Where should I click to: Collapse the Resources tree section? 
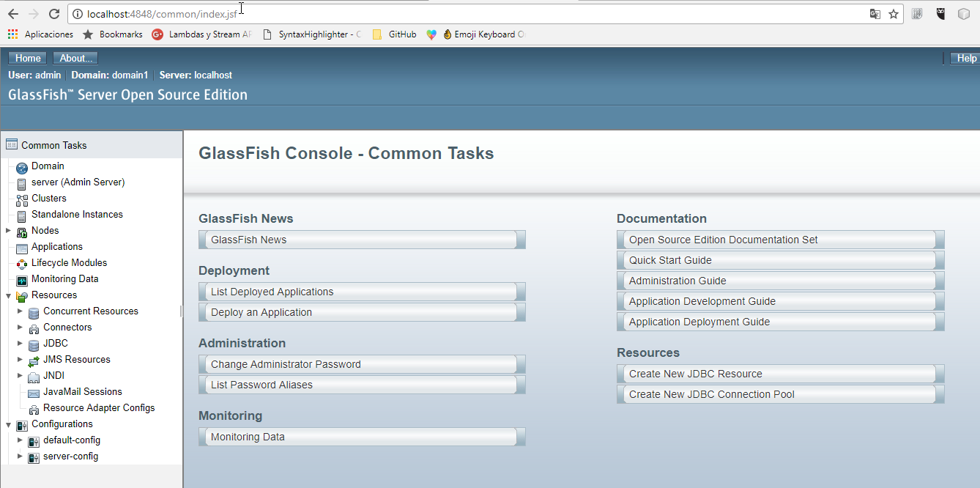7,295
